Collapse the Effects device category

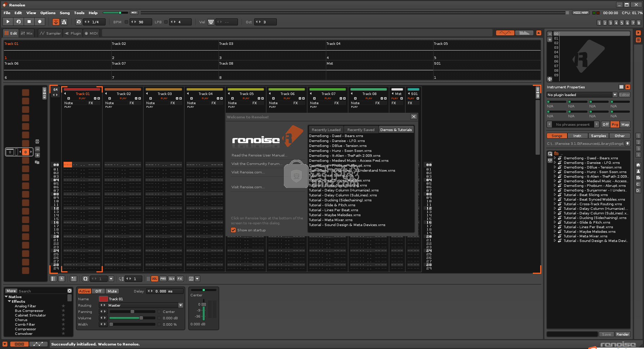pyautogui.click(x=10, y=301)
